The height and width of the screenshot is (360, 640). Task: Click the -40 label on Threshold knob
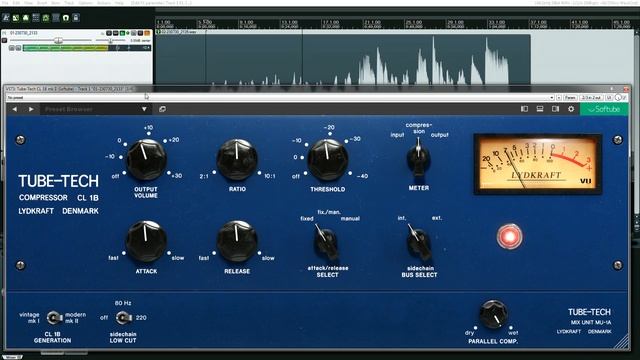(x=362, y=176)
